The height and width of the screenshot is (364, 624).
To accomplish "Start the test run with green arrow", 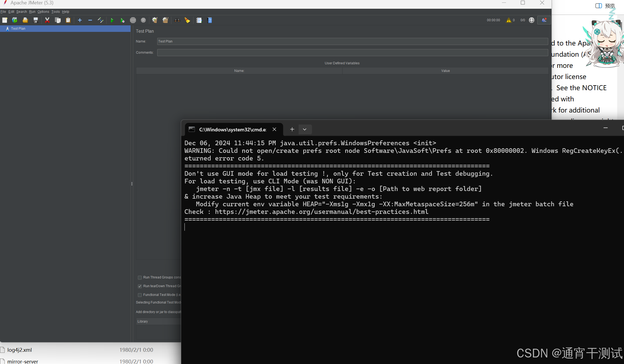I will pyautogui.click(x=112, y=20).
